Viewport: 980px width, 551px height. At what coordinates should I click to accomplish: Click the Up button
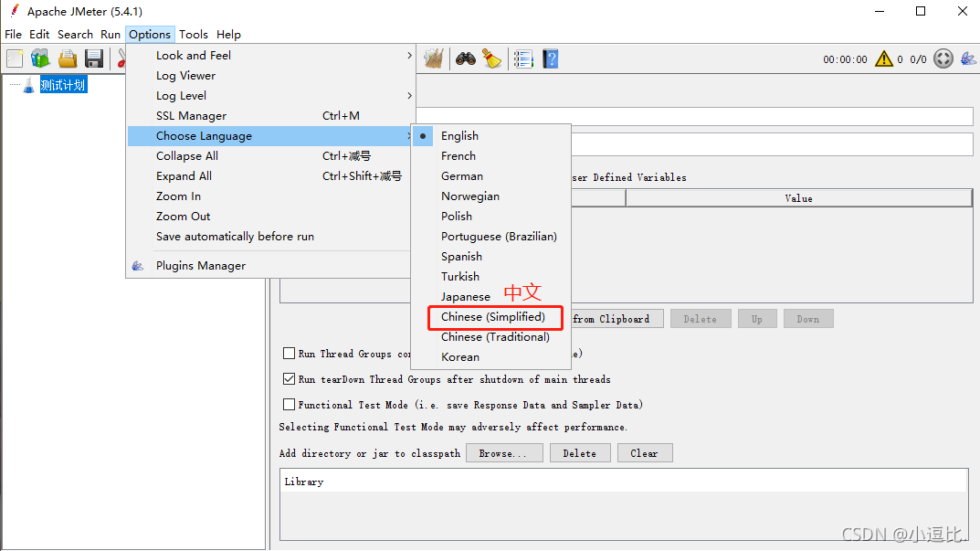tap(757, 319)
